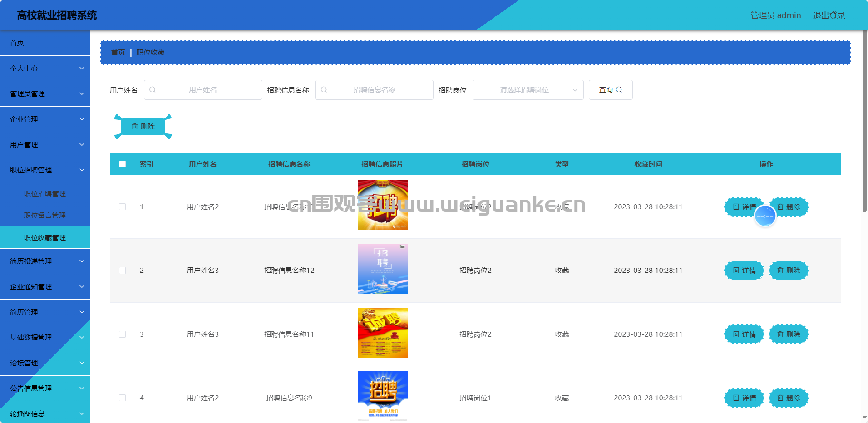Click the recruitment photo thumbnail in row 2

point(382,269)
